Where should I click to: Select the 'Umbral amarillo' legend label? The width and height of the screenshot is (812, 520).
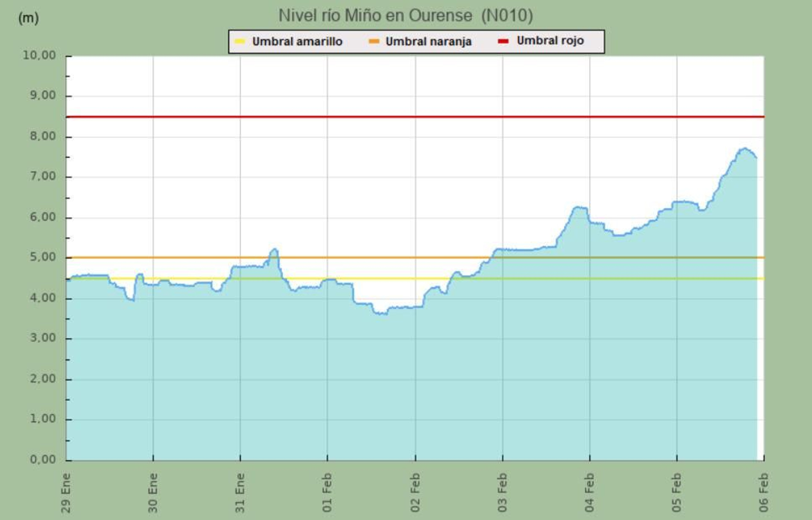pyautogui.click(x=297, y=42)
